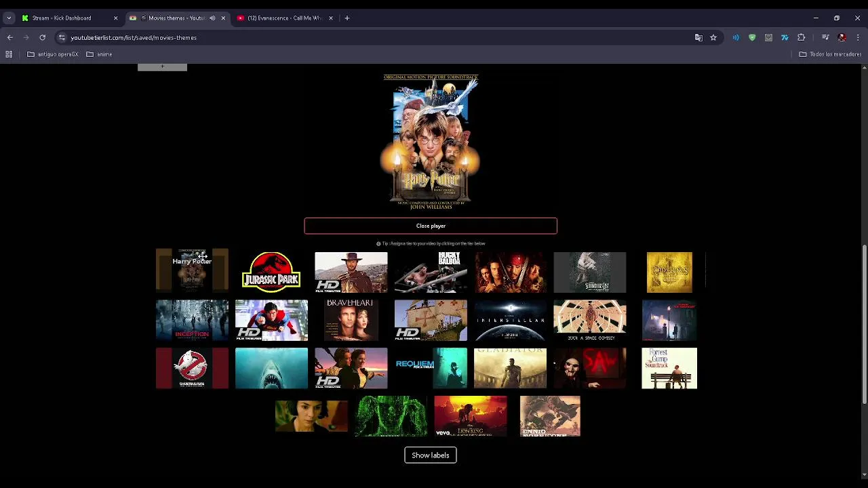
Task: Select the Forrest Gump Soundtrack thumbnail
Action: click(x=669, y=368)
